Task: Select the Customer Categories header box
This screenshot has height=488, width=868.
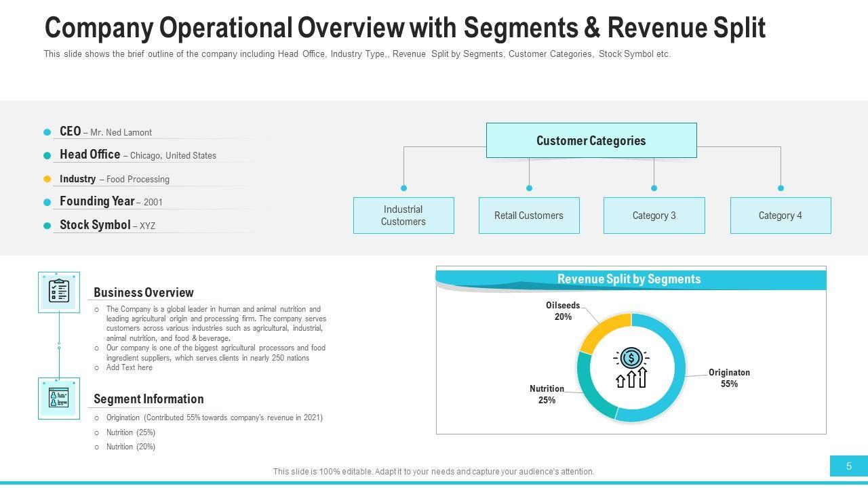Action: point(591,140)
